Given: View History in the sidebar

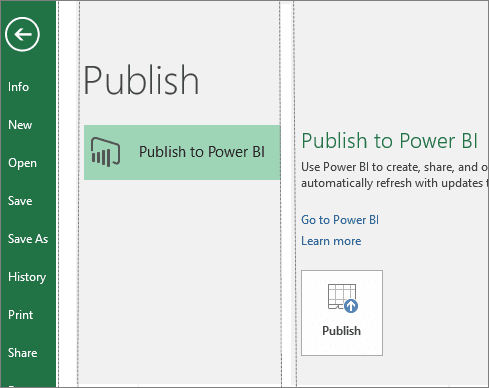Looking at the screenshot, I should point(27,277).
